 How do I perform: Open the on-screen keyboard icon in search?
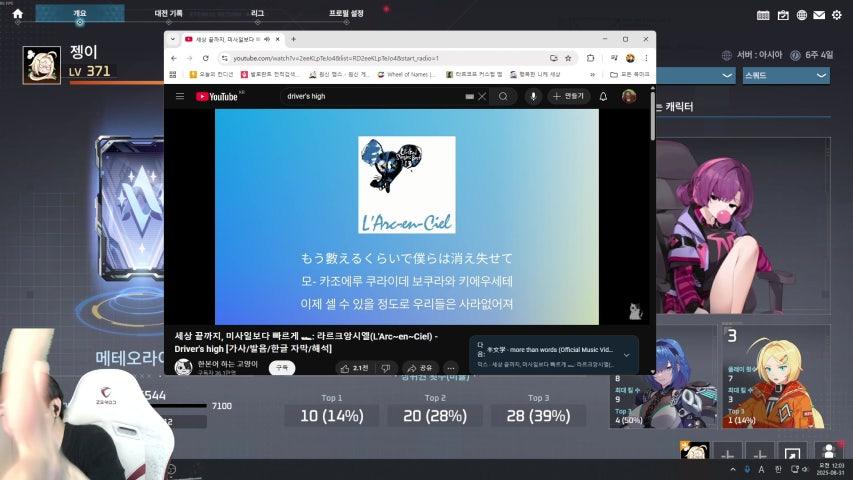coord(469,96)
